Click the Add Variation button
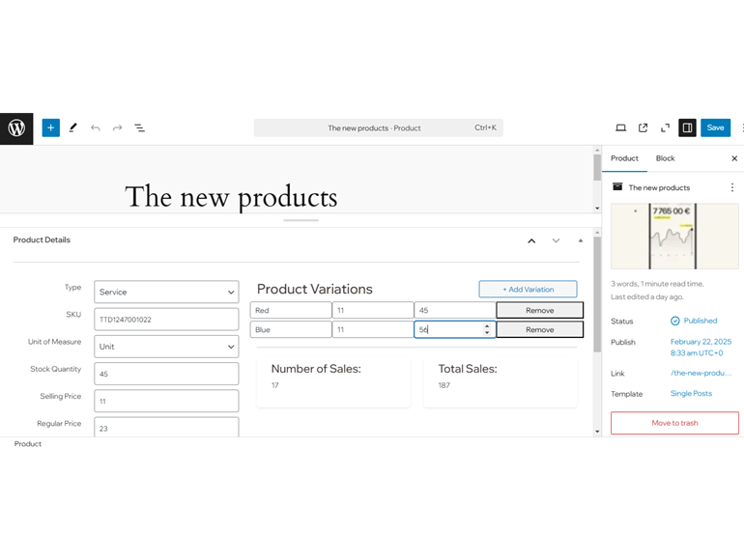Screen dimensions: 744x560 point(529,290)
